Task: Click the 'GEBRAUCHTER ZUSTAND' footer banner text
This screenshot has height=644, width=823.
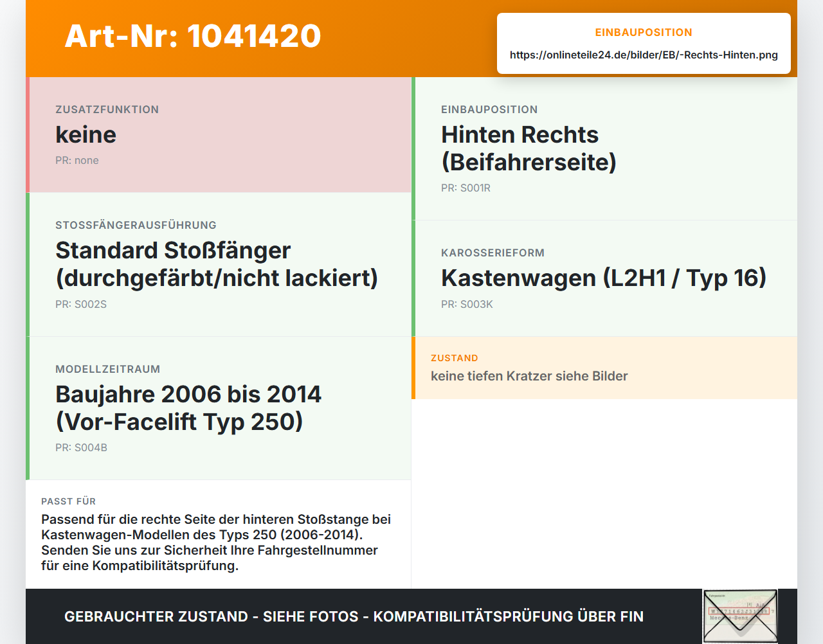Action: coord(354,616)
